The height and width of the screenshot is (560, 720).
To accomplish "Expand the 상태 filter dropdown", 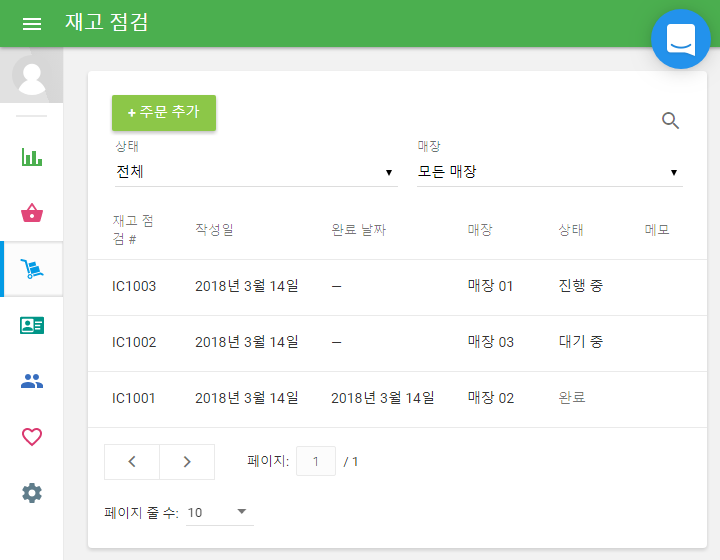I will tap(256, 172).
